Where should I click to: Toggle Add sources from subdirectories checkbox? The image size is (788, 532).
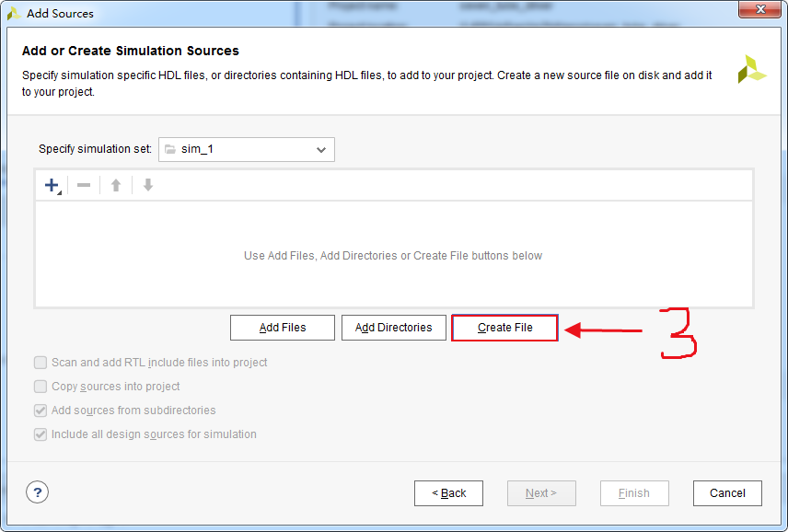[x=41, y=411]
